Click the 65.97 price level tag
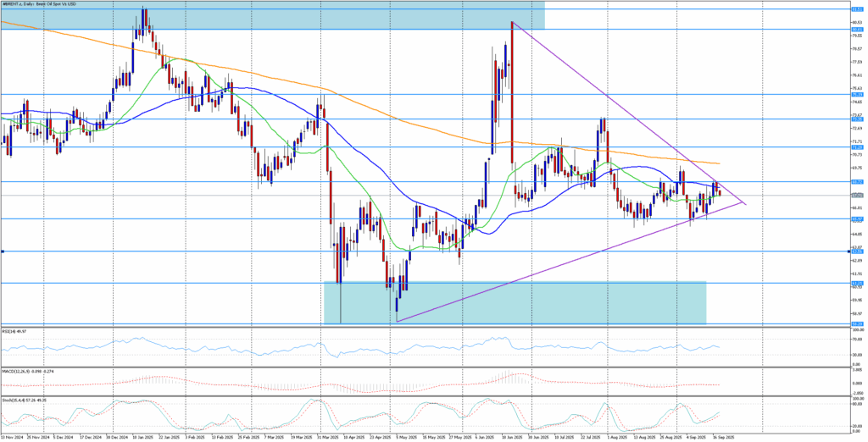The width and height of the screenshot is (868, 442). (856, 219)
